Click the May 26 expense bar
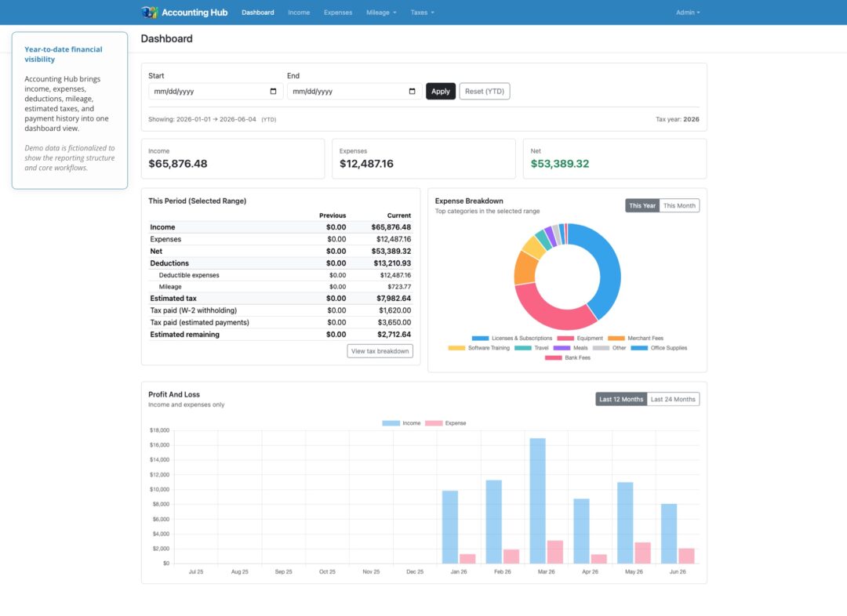 [642, 553]
